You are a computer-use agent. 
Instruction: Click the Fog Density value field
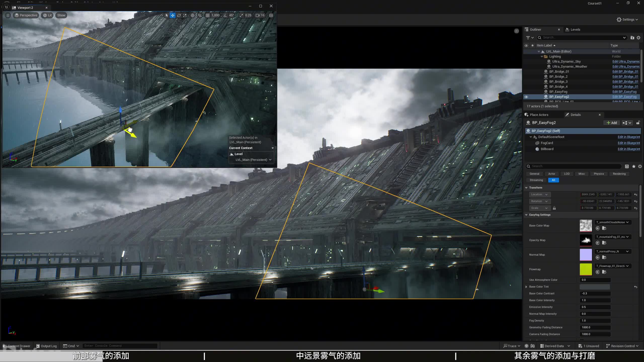pos(595,321)
